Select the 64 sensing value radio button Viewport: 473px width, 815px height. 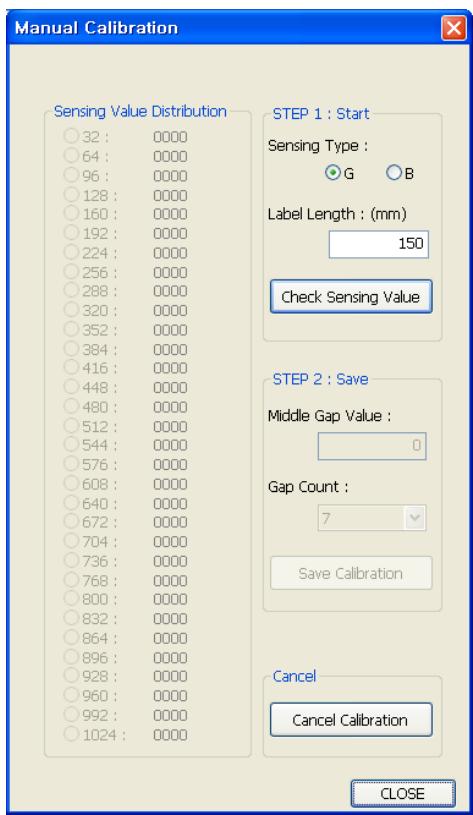click(x=71, y=155)
